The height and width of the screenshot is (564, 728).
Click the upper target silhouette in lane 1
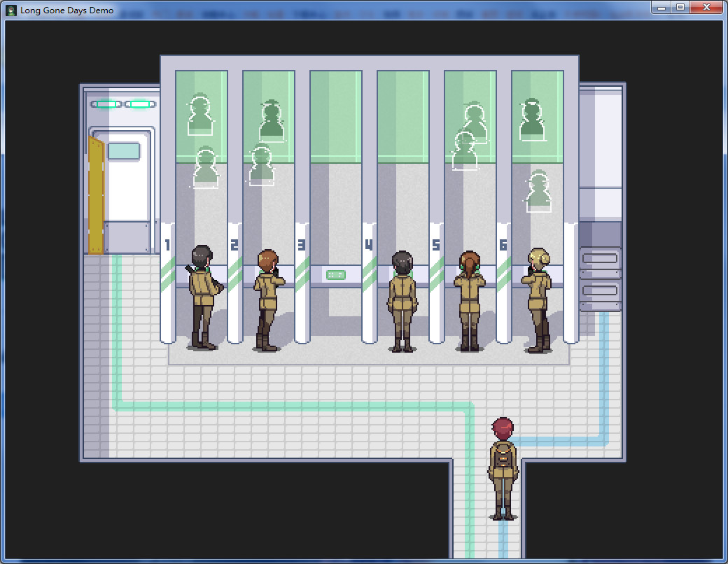pyautogui.click(x=200, y=115)
